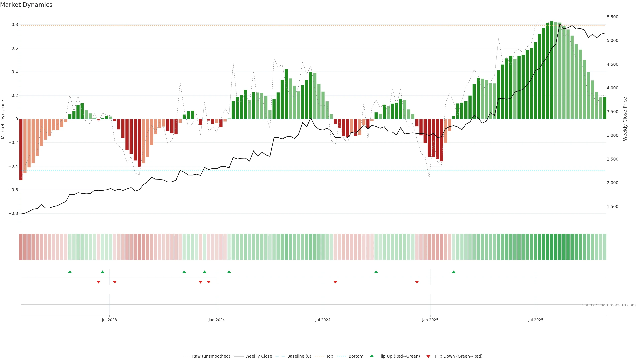This screenshot has height=362, width=644.
Task: Click the first green flip-up triangle marker
Action: [x=70, y=272]
